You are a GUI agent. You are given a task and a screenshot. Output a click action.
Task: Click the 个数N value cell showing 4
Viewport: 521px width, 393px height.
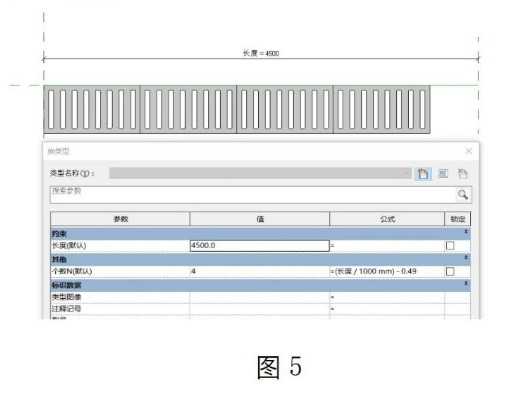pyautogui.click(x=259, y=271)
